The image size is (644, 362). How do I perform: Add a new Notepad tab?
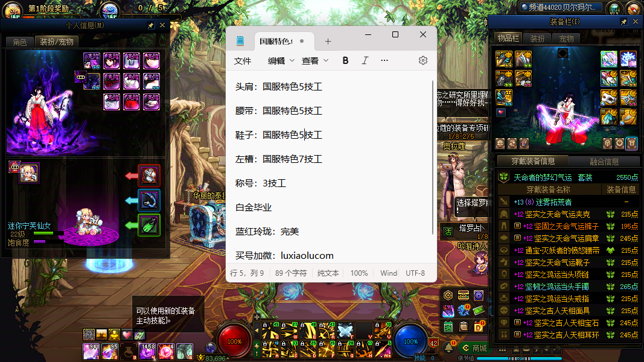tap(328, 41)
